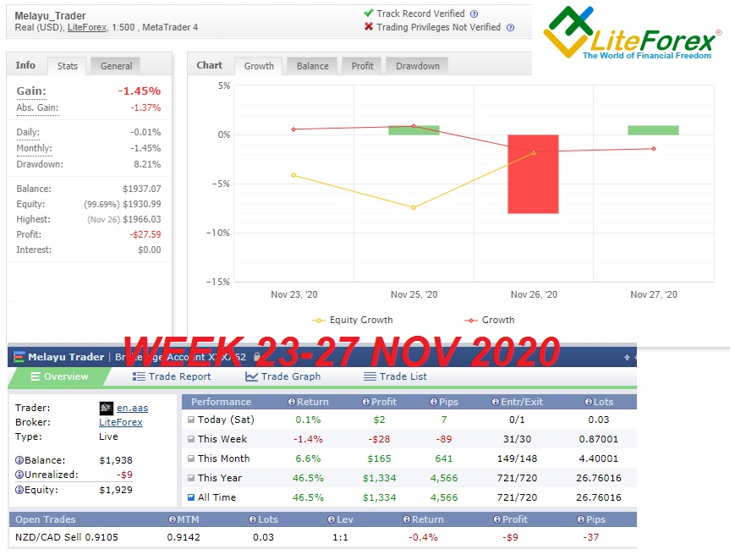Click the Monthly: label link
The height and width of the screenshot is (560, 735).
34,149
